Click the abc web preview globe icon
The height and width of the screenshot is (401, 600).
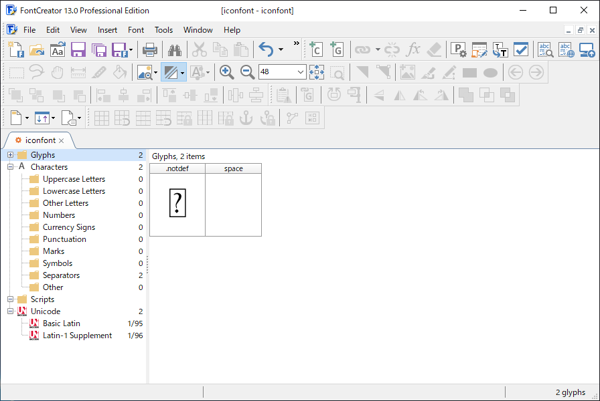point(566,50)
